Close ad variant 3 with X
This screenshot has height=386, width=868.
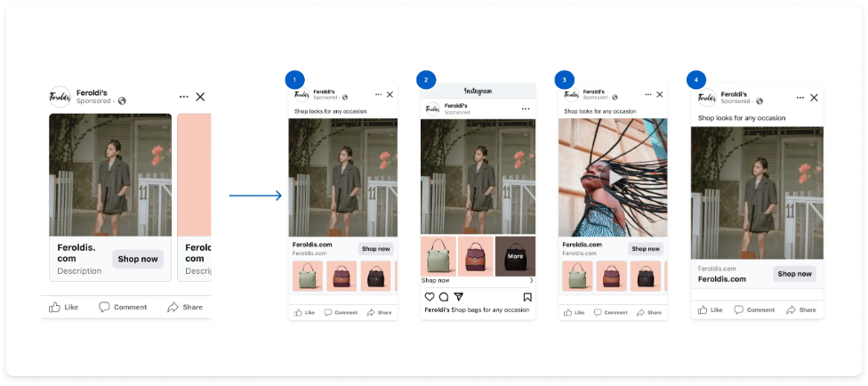(x=659, y=94)
